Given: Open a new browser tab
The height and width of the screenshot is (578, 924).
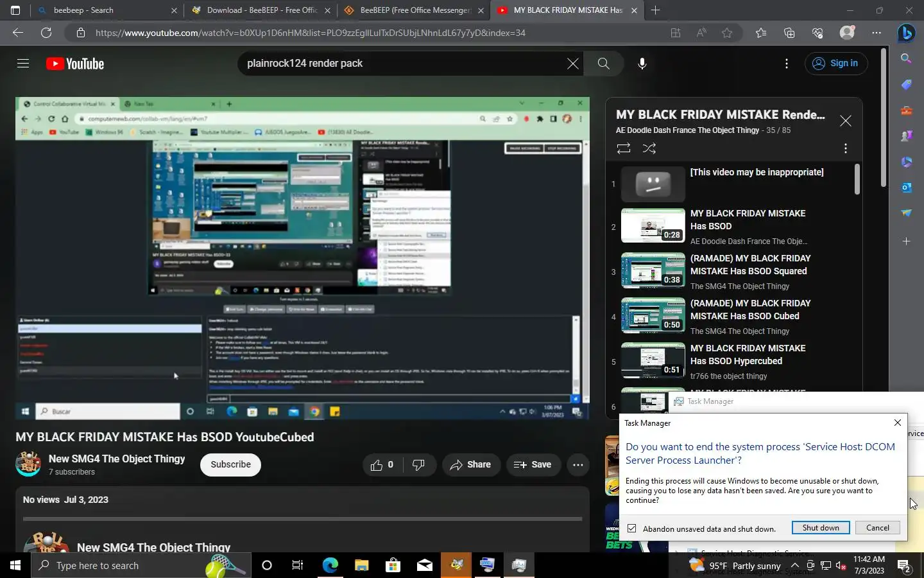Looking at the screenshot, I should click(655, 10).
